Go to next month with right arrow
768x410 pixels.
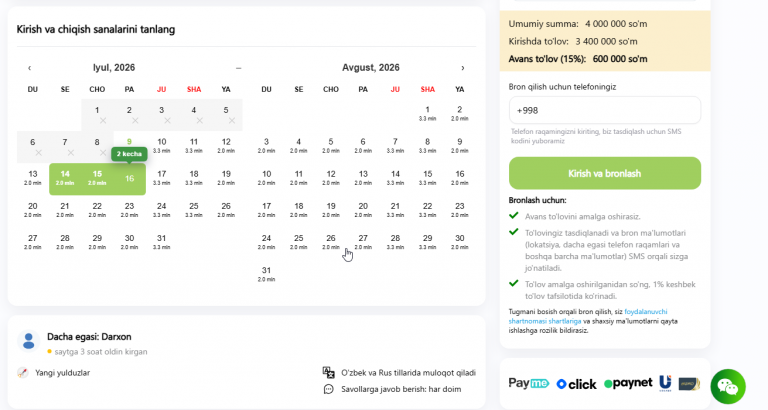click(x=463, y=68)
